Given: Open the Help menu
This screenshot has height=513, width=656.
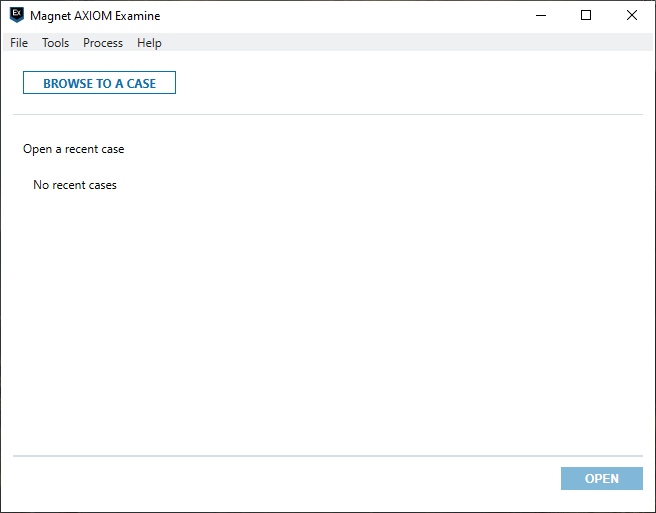Looking at the screenshot, I should point(149,43).
